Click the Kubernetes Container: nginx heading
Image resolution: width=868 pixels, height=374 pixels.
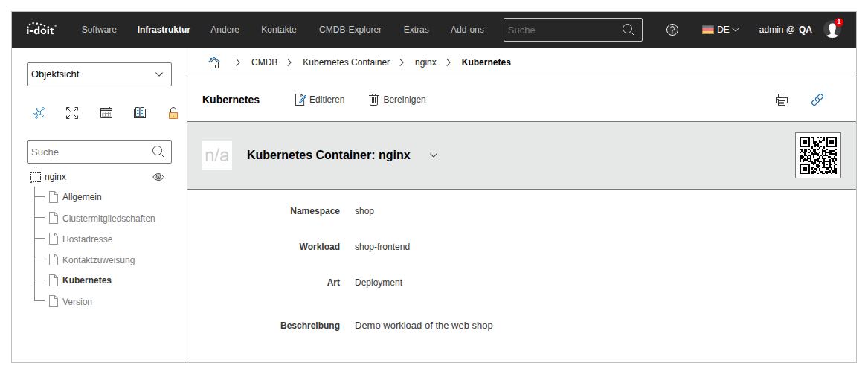[329, 155]
